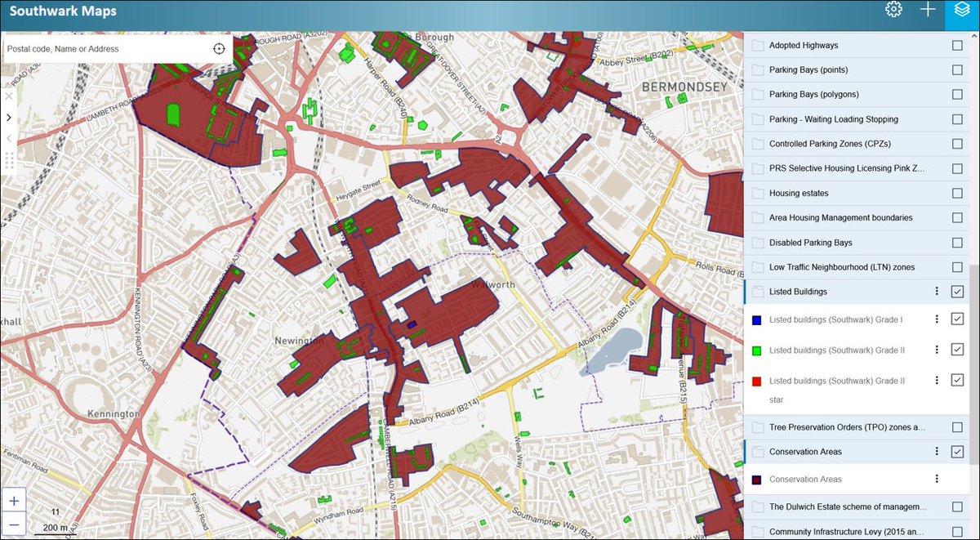Viewport: 980px width, 540px height.
Task: Uncheck the Grade I listed buildings checkbox
Action: [957, 319]
